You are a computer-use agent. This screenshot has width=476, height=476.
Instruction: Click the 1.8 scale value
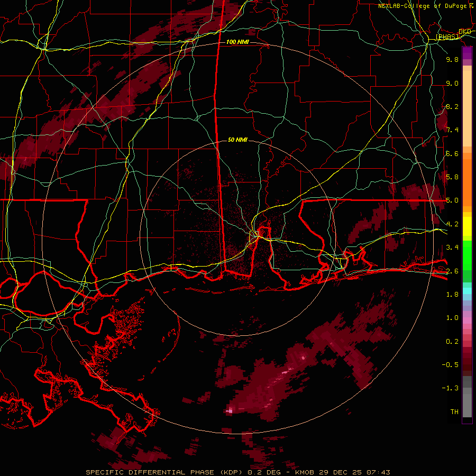[452, 295]
